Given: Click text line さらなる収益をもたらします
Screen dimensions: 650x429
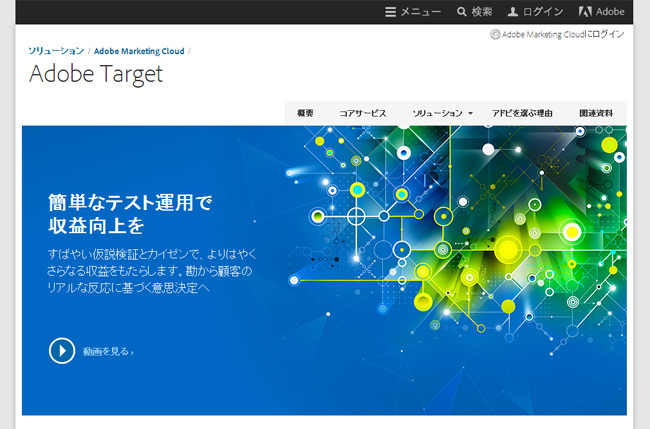Looking at the screenshot, I should pyautogui.click(x=149, y=271).
